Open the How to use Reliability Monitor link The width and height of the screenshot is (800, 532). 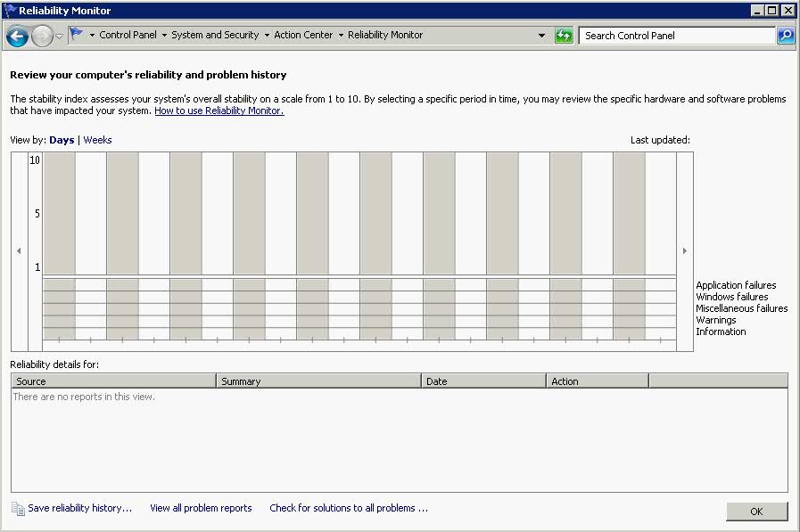219,110
